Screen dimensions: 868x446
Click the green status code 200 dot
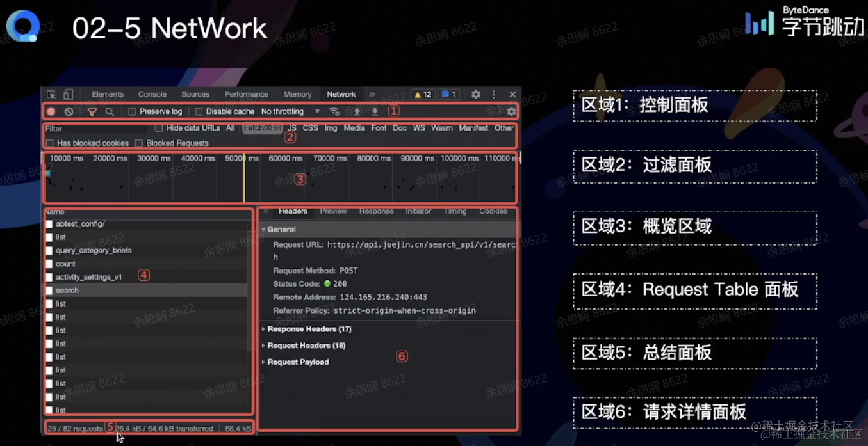tap(327, 283)
